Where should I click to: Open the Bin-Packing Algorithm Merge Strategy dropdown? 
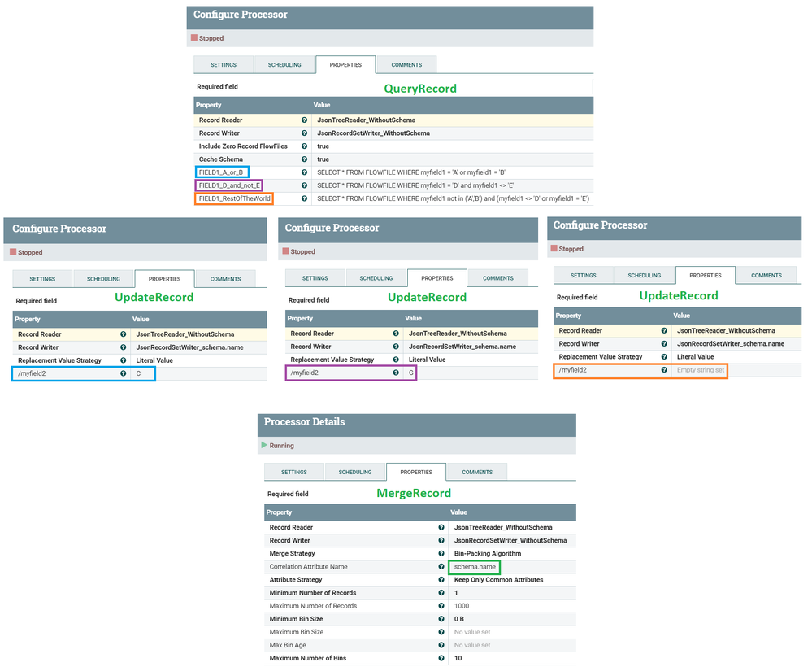(504, 553)
